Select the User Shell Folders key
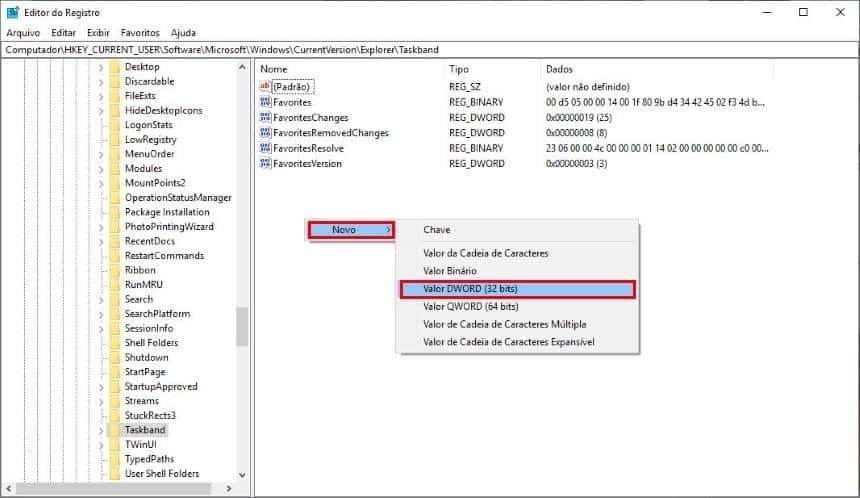Image resolution: width=860 pixels, height=498 pixels. click(162, 474)
